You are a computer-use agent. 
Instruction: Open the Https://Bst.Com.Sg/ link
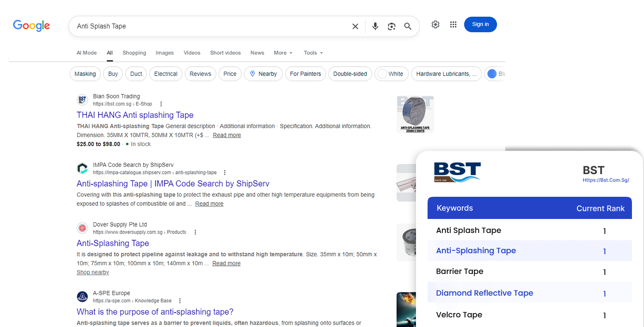(606, 180)
